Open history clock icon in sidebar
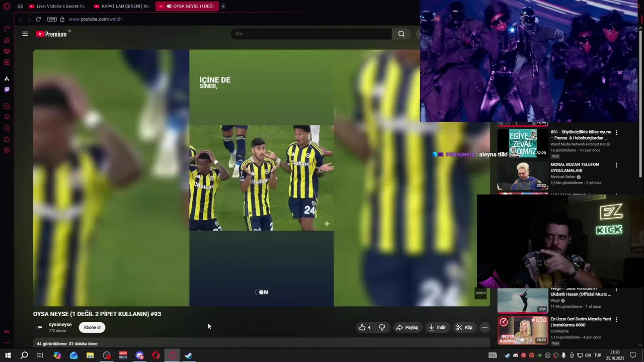 (7, 128)
